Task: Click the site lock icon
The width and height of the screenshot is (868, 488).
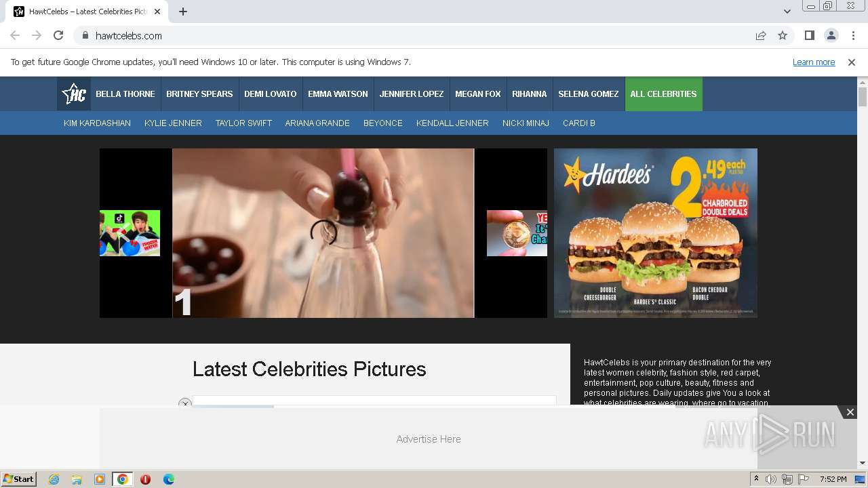Action: [85, 35]
